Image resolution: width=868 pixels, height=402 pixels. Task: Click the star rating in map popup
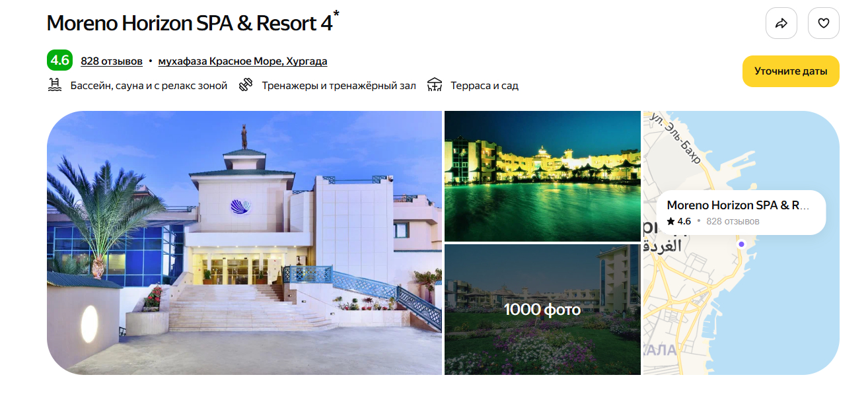click(x=679, y=221)
